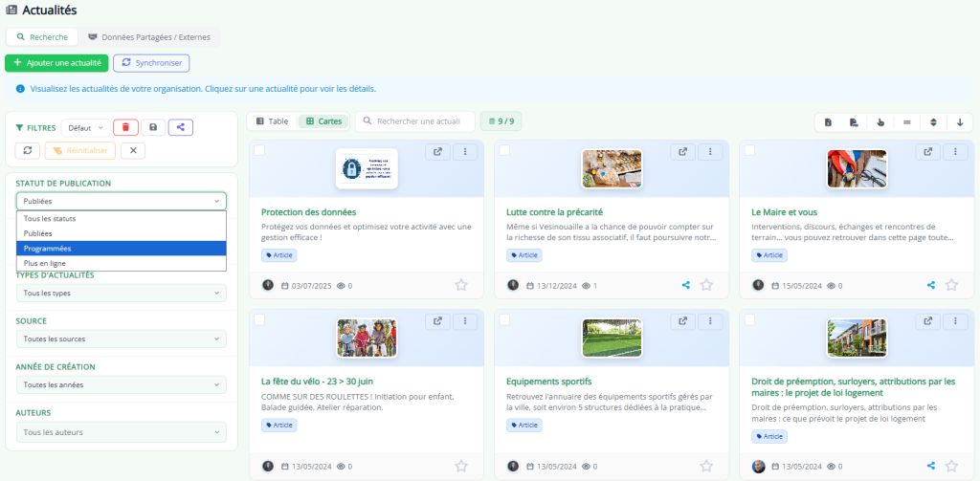The height and width of the screenshot is (481, 980).
Task: Delete the current filter with the trash icon
Action: 125,127
